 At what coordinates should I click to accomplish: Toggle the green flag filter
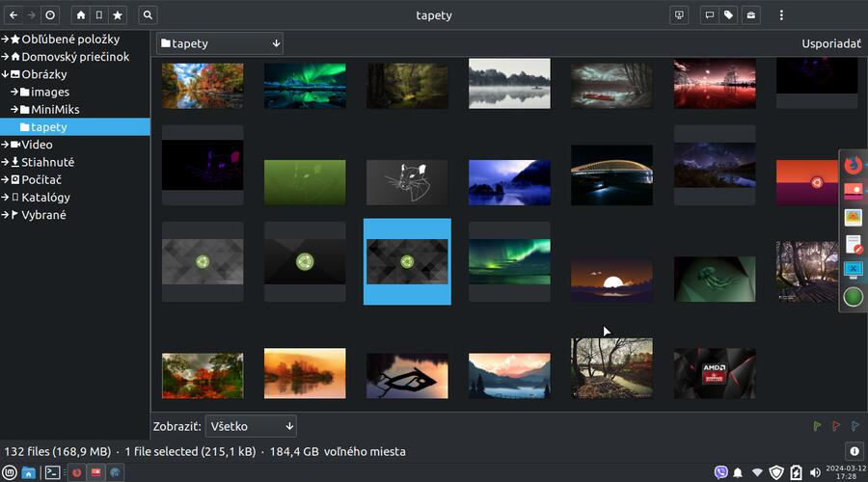(817, 426)
